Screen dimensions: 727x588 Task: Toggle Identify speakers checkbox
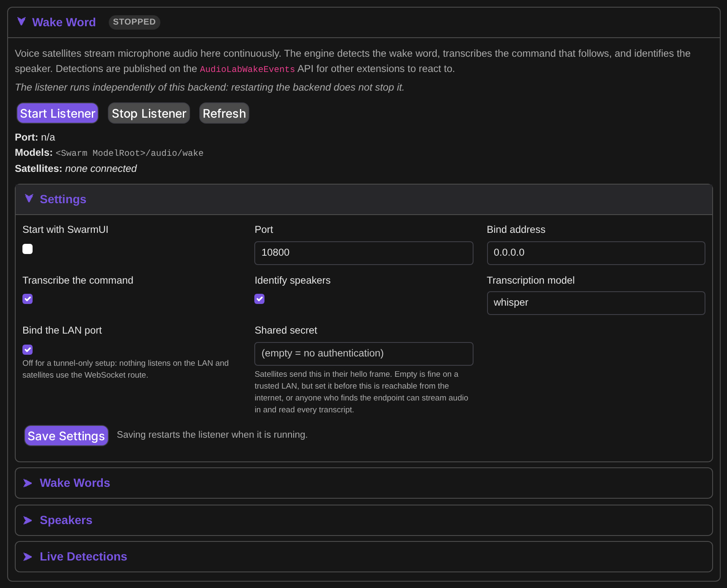tap(259, 299)
